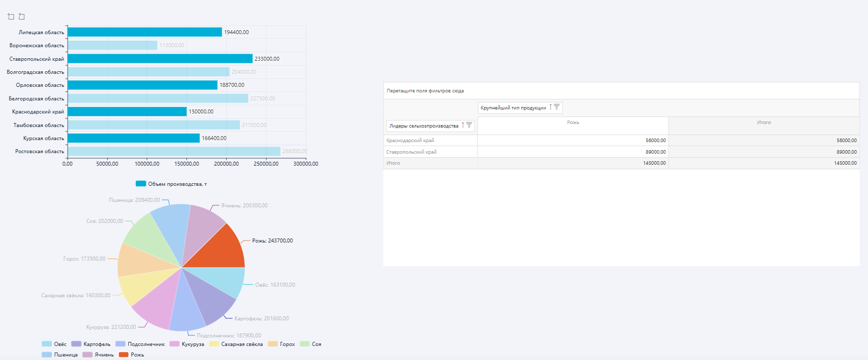This screenshot has width=868, height=360.
Task: Toggle 'Рожь' series in pie legend
Action: [x=132, y=354]
